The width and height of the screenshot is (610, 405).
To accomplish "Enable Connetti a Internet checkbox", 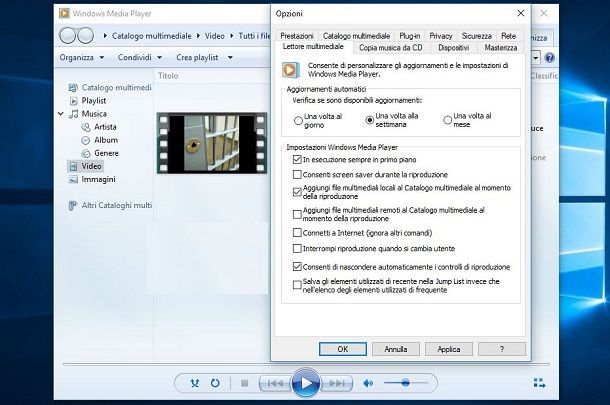I will [297, 233].
